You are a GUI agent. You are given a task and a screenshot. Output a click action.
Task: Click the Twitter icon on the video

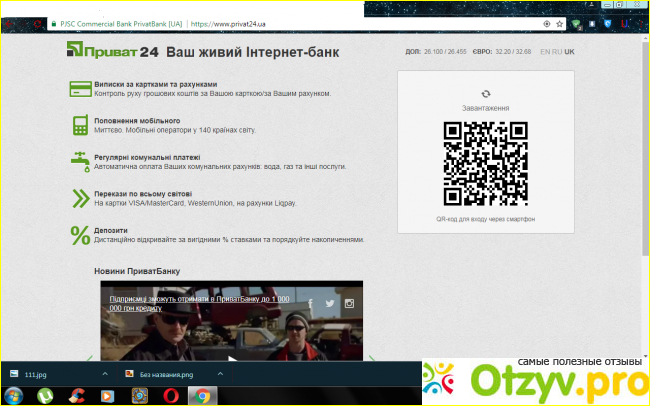[x=330, y=303]
